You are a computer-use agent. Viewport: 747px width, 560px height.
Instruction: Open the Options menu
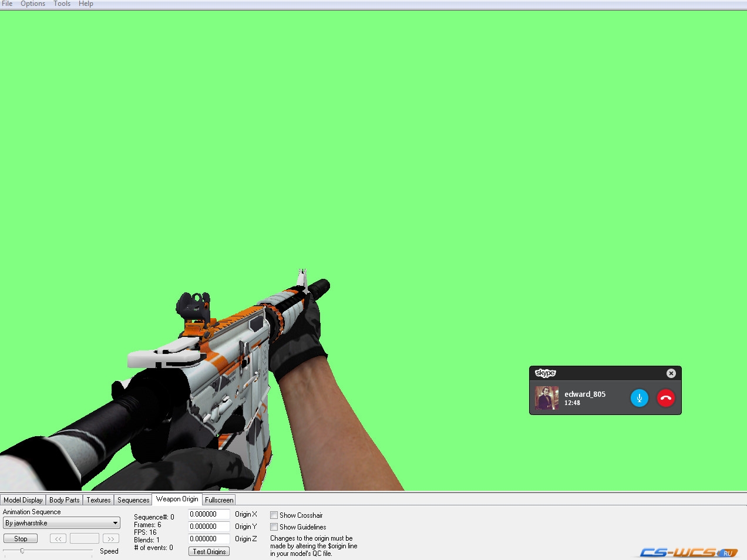point(33,4)
